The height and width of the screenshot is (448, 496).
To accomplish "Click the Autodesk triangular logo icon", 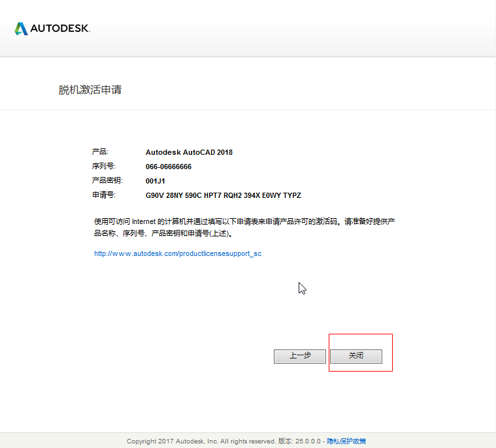I will [21, 29].
